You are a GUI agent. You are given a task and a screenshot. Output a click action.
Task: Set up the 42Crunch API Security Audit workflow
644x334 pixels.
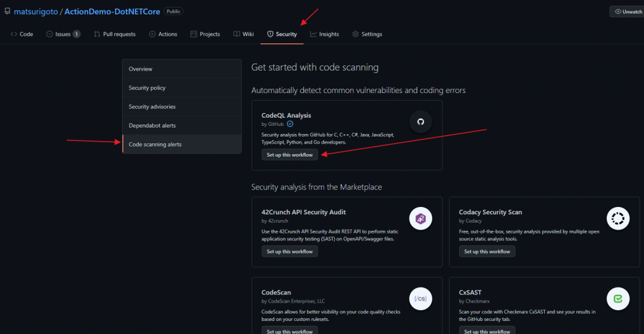coord(289,252)
